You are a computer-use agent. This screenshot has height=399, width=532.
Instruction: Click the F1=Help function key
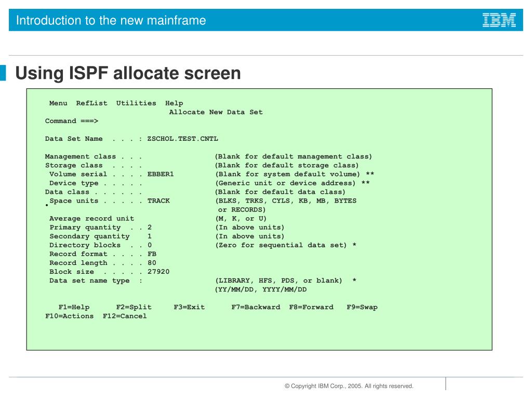(74, 308)
